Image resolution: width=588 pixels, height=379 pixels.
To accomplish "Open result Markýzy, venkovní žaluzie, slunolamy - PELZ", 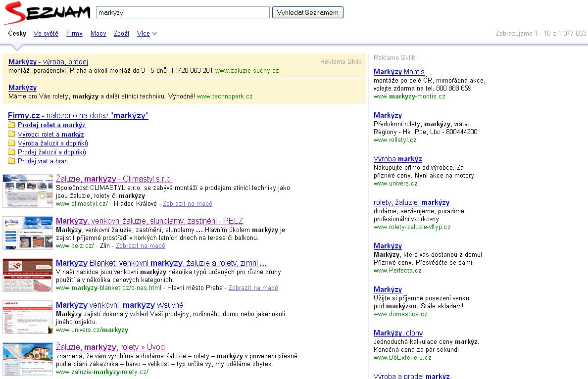I will click(149, 221).
